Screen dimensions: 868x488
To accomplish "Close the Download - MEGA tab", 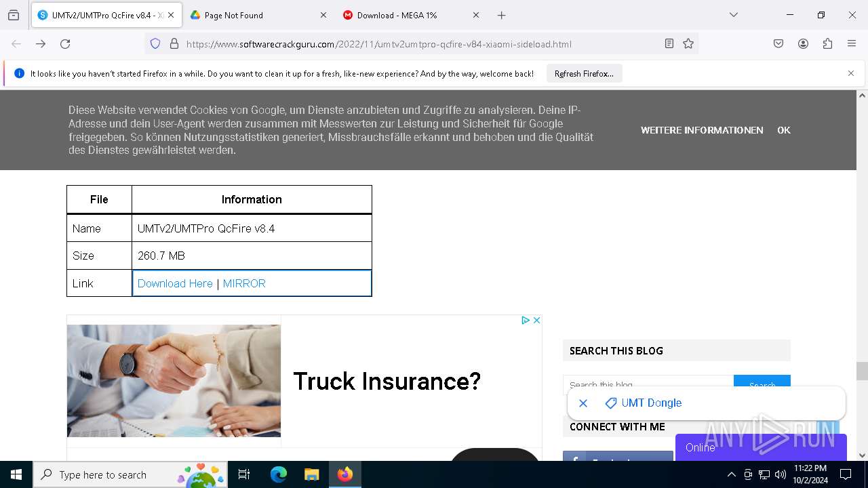I will click(x=475, y=15).
